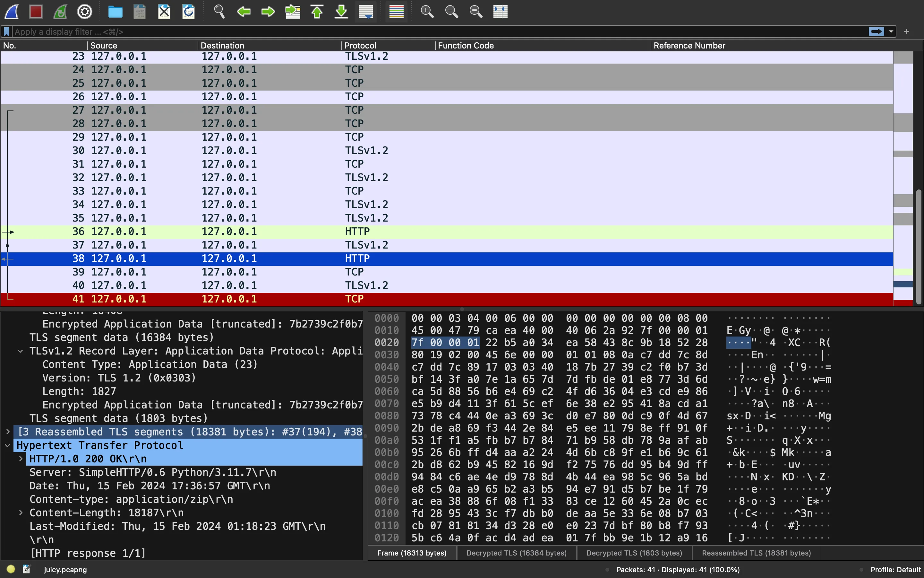The image size is (924, 578).
Task: Restart the current capture
Action: click(60, 12)
